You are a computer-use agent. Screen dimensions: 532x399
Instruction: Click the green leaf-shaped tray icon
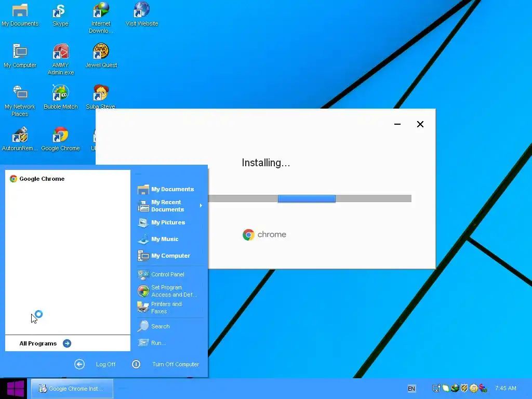445,388
